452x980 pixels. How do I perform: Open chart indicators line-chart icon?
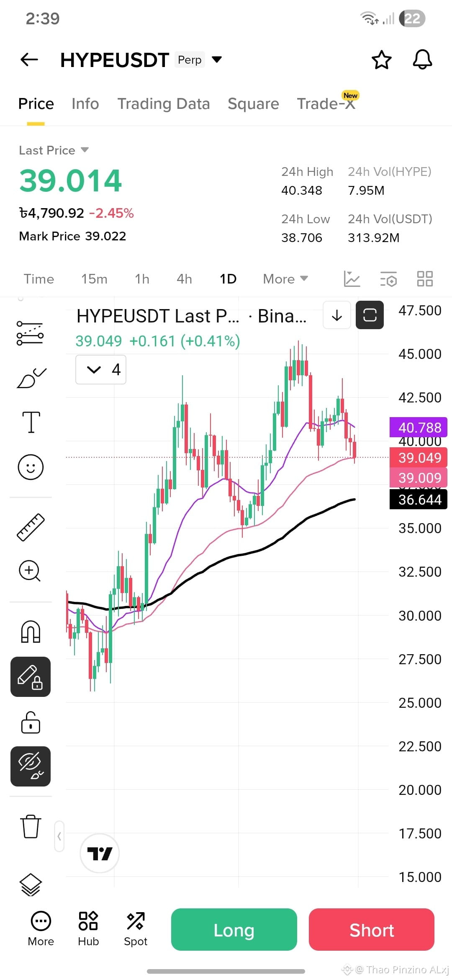pyautogui.click(x=352, y=279)
